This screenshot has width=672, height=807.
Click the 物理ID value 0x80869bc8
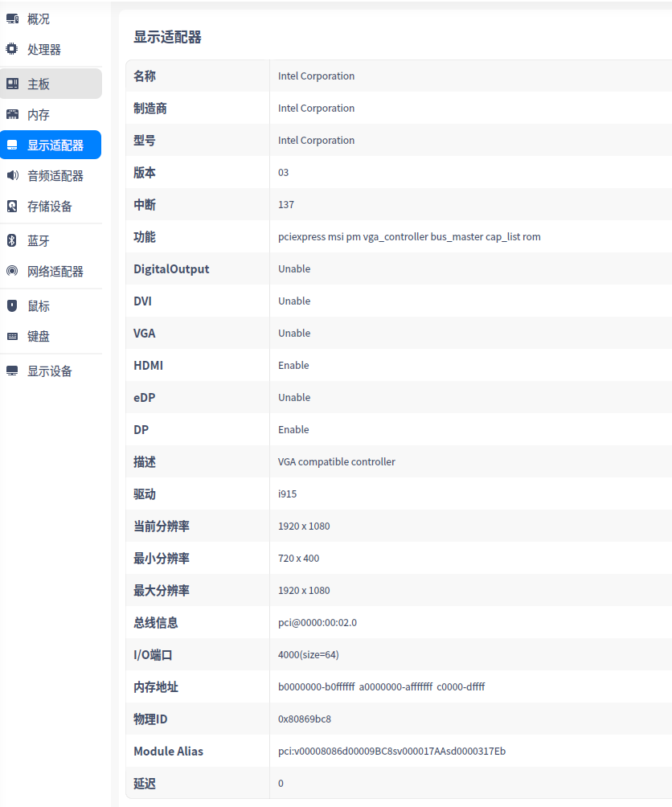[304, 719]
